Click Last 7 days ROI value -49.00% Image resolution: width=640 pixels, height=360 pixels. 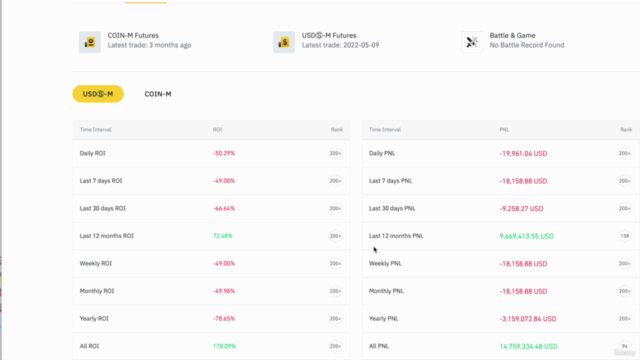(224, 181)
